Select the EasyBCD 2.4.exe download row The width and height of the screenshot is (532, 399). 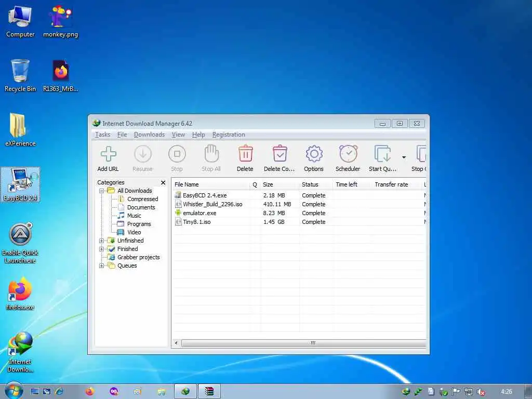[299, 195]
